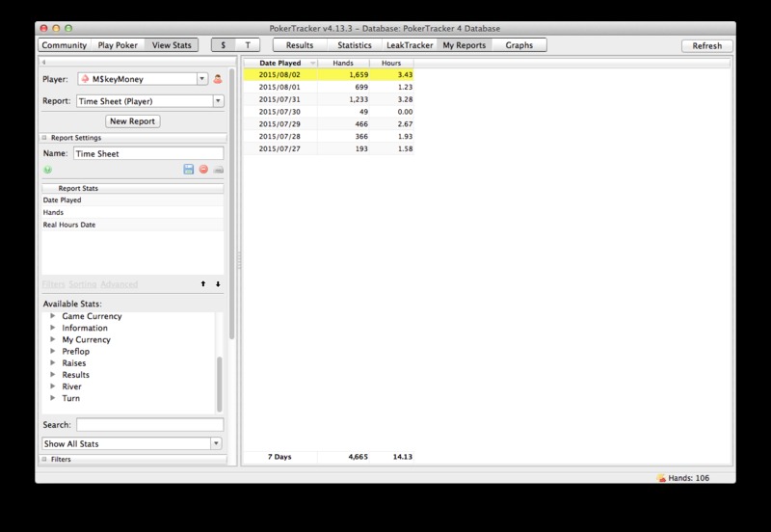The width and height of the screenshot is (771, 532).
Task: Open the LeakTracker tab
Action: [x=410, y=45]
